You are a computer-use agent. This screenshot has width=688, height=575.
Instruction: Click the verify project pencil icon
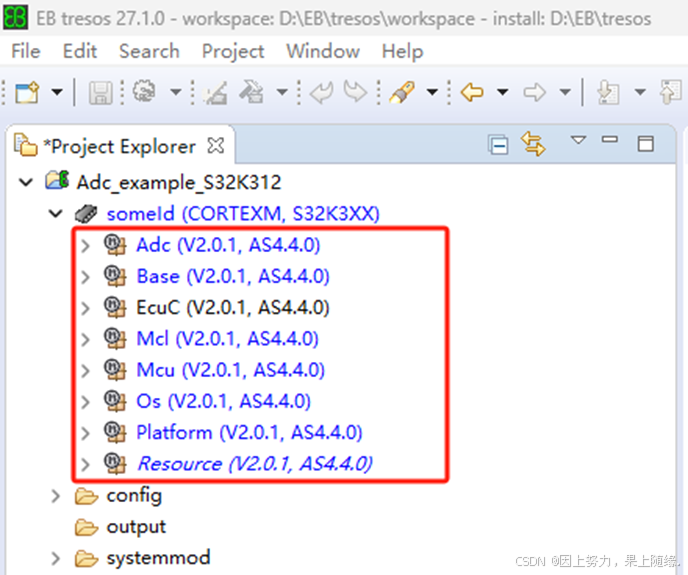[x=215, y=93]
